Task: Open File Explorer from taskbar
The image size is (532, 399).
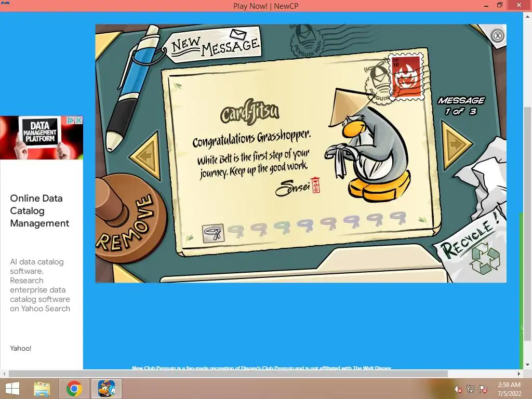Action: [x=42, y=389]
